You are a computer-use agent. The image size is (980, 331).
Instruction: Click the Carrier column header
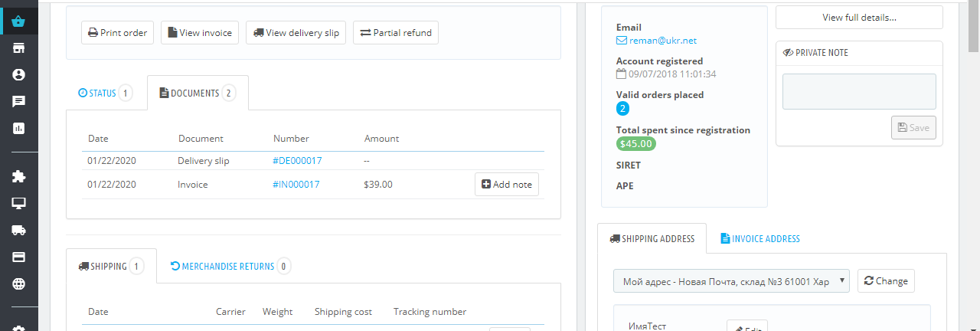pyautogui.click(x=230, y=312)
